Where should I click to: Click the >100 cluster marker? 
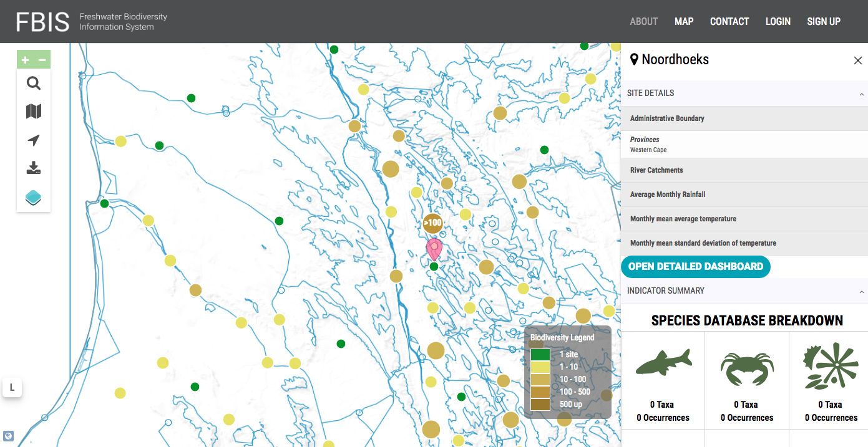click(x=432, y=223)
